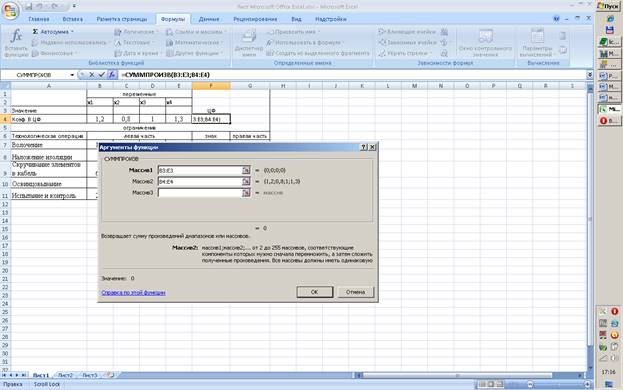Viewport: 623px width, 390px height.
Task: Open the Автосумма dropdown
Action: point(52,31)
